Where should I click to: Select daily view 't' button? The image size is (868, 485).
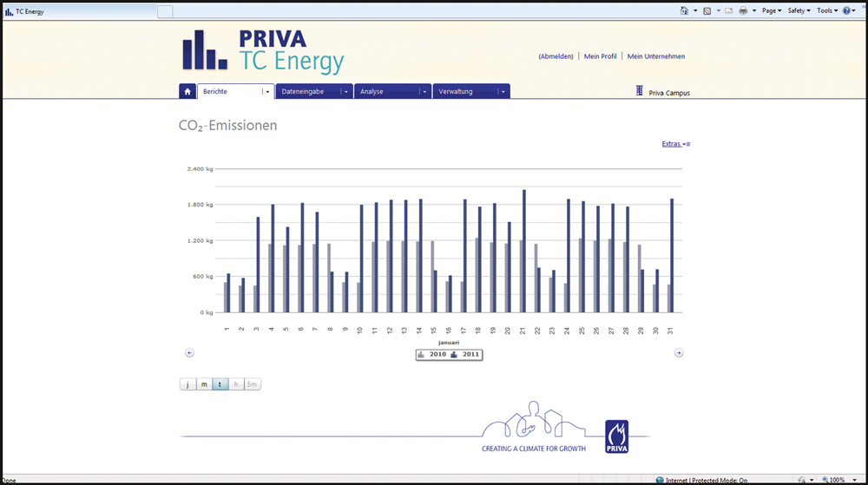coord(220,384)
